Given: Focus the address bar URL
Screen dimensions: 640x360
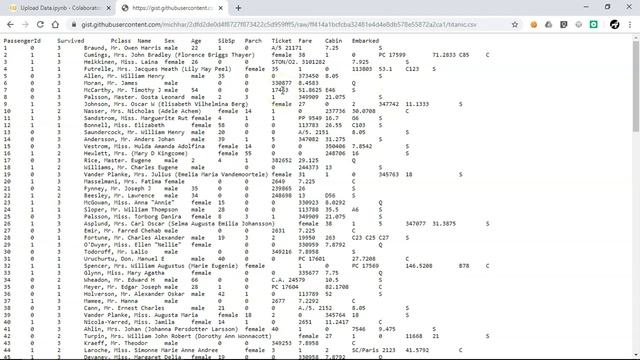Looking at the screenshot, I should click(278, 24).
